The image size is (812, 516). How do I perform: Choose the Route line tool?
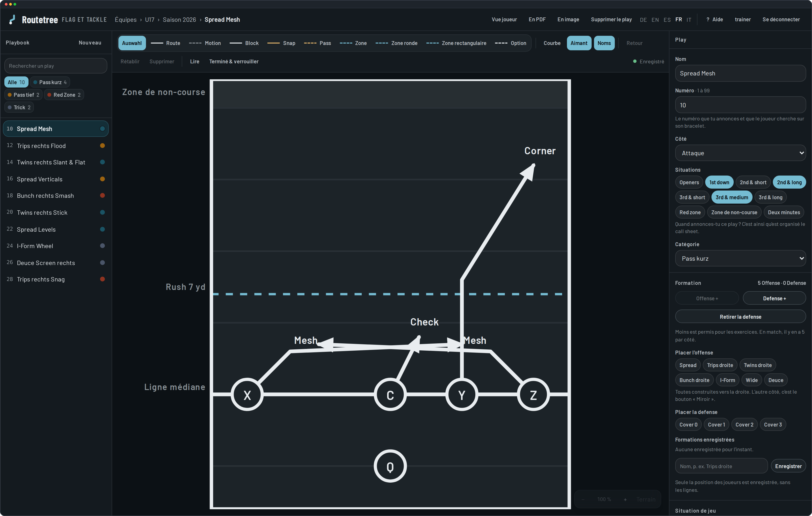[x=166, y=43]
